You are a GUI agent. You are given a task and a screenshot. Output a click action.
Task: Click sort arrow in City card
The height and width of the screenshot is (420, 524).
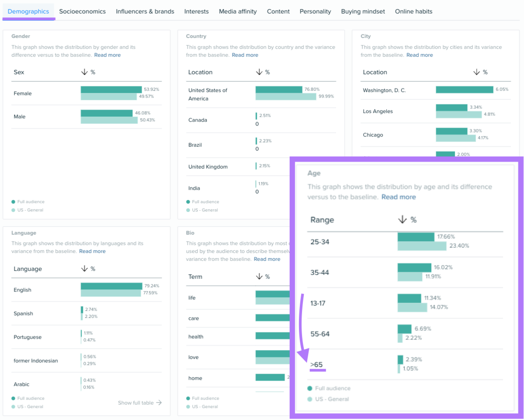tap(476, 72)
